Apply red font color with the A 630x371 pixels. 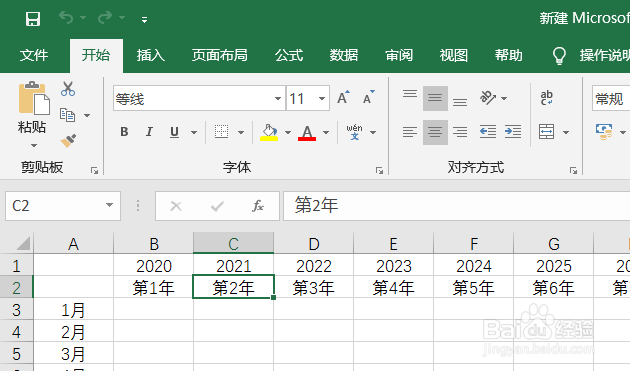[x=307, y=132]
